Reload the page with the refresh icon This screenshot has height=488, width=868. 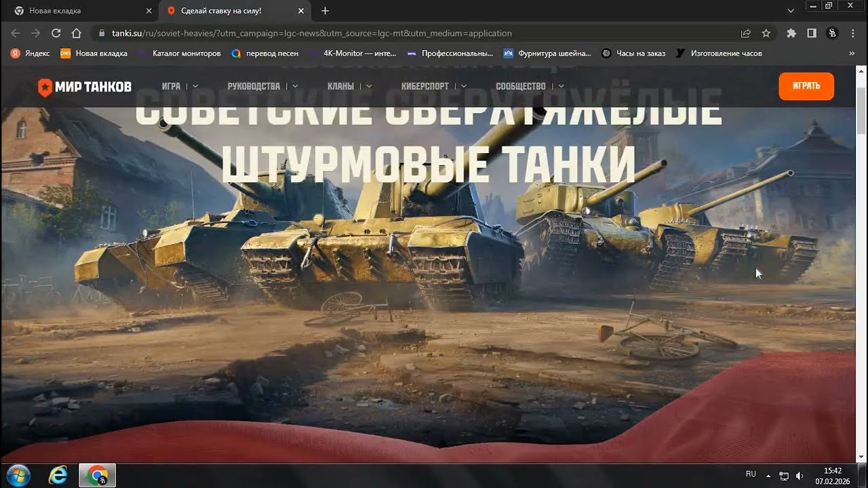click(56, 33)
